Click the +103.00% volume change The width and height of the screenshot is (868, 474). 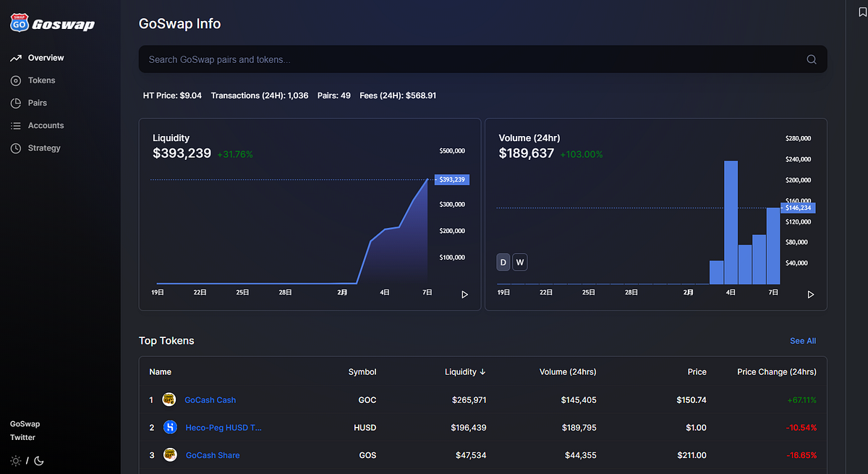coord(582,154)
